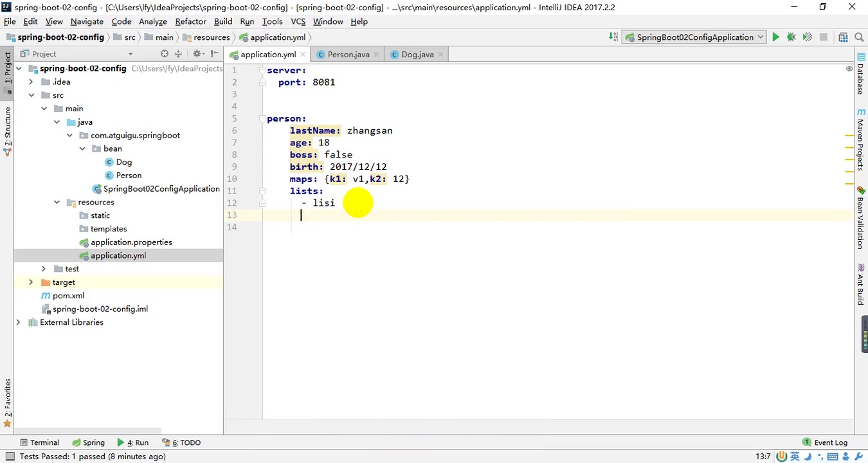Expand the .idea folder
The height and width of the screenshot is (463, 868).
point(31,82)
